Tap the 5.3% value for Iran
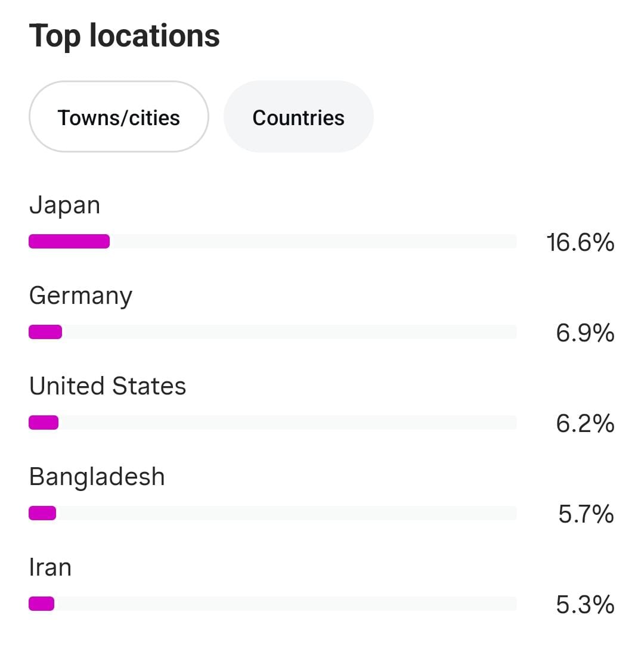This screenshot has width=644, height=668. click(584, 605)
